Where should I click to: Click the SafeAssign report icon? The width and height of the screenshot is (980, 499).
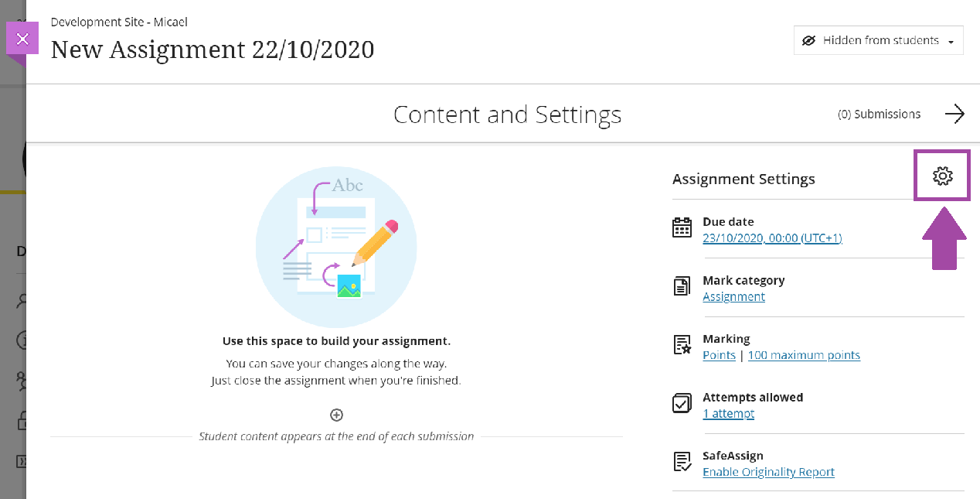pos(682,462)
